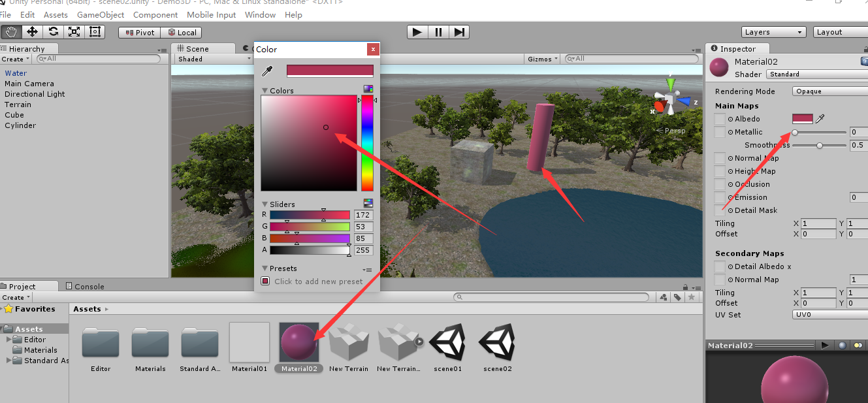
Task: Select Terrain in the Hierarchy
Action: pyautogui.click(x=18, y=105)
